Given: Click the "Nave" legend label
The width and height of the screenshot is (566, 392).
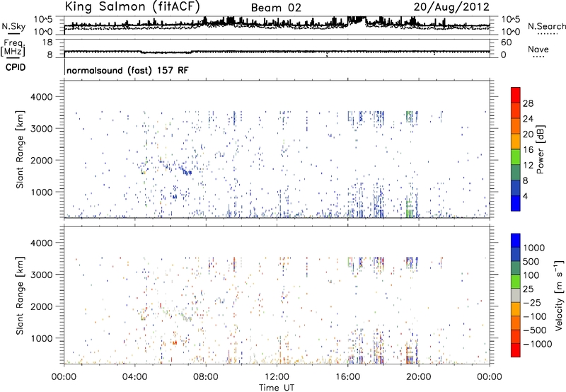Looking at the screenshot, I should (538, 49).
